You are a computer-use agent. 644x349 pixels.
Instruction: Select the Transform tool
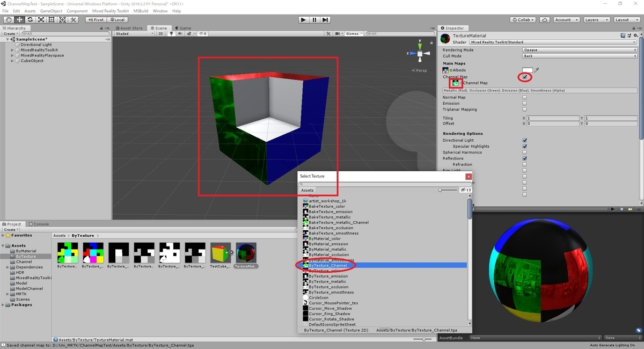(x=62, y=20)
